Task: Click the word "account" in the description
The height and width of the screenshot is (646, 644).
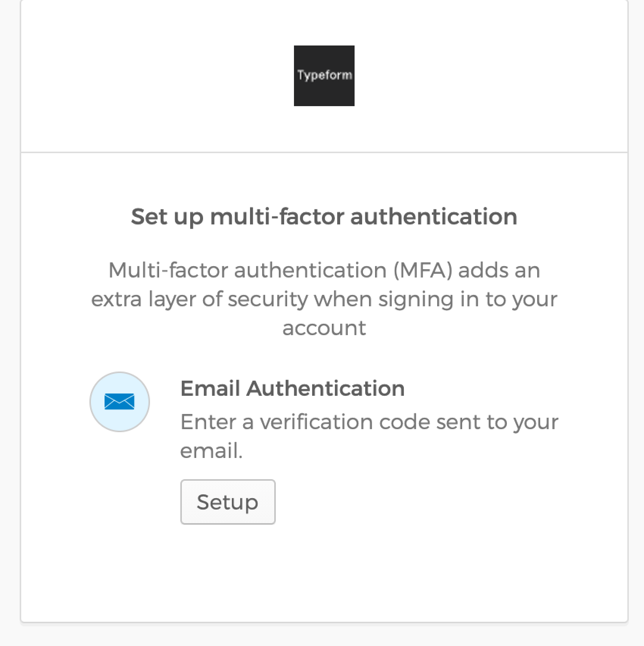Action: (324, 328)
